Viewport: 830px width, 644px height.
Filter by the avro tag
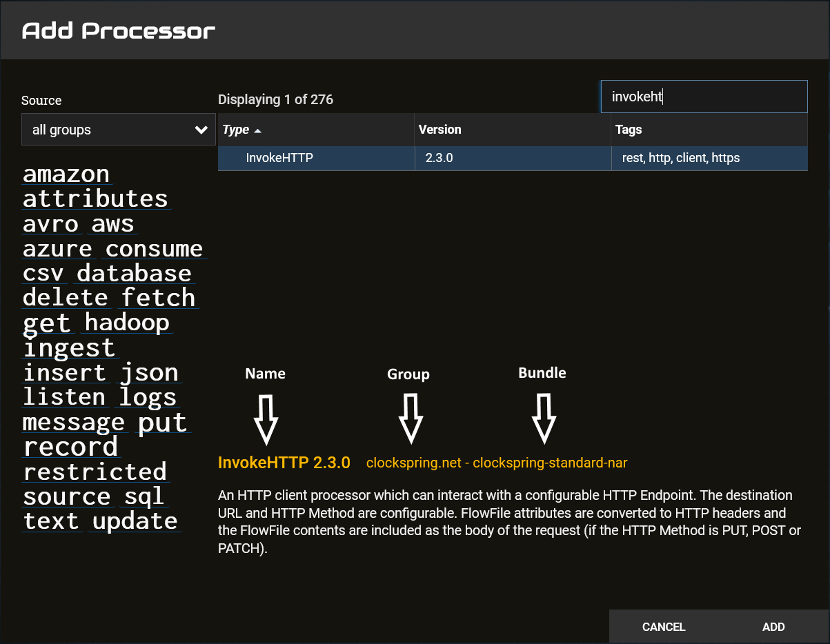pyautogui.click(x=50, y=223)
